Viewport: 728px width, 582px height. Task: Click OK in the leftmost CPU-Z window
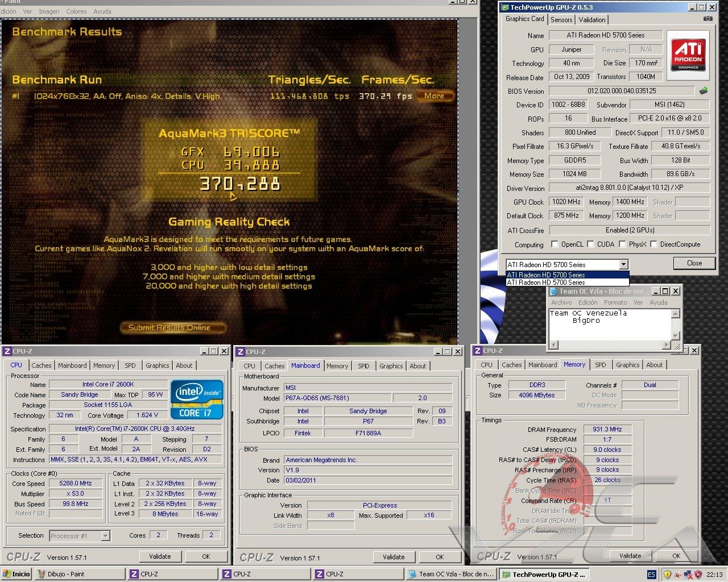(x=206, y=556)
